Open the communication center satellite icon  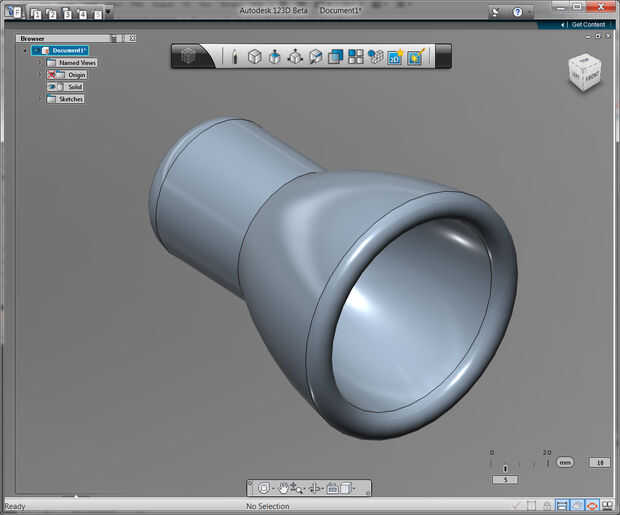pos(495,13)
